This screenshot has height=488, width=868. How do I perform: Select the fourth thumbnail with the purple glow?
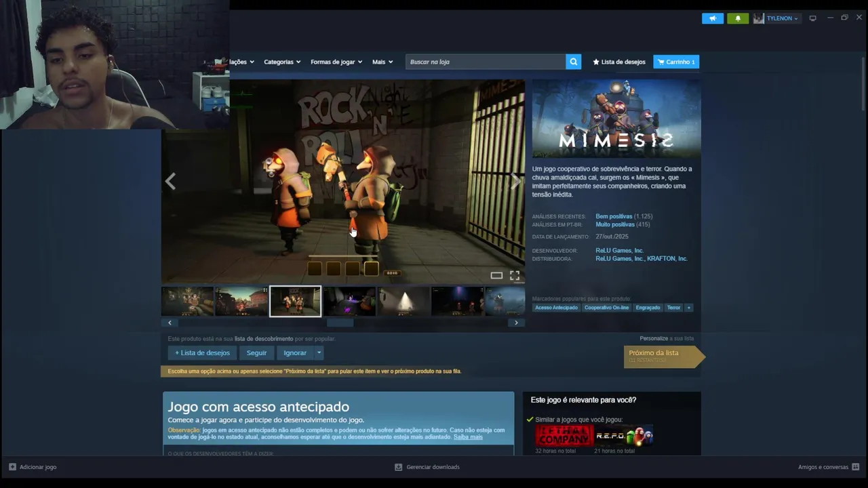349,302
